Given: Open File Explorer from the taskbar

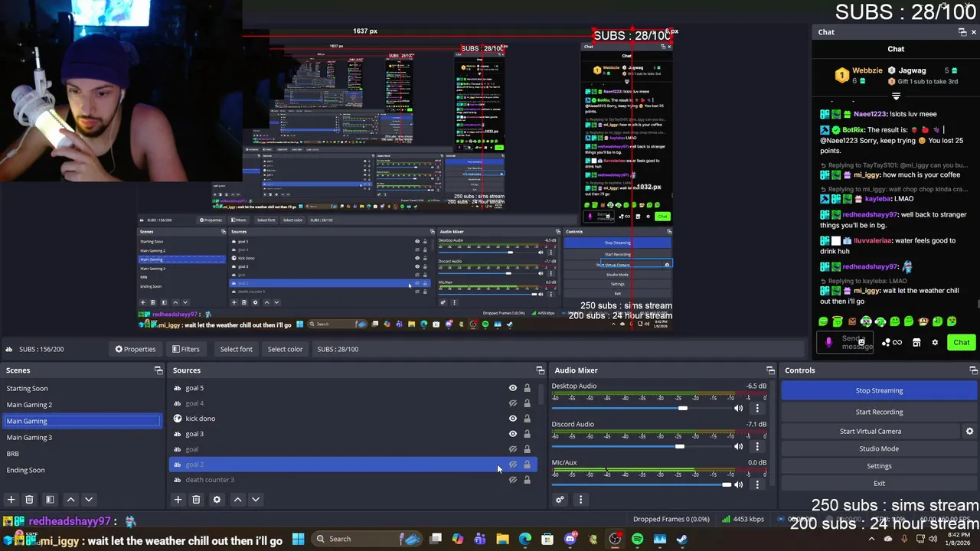Looking at the screenshot, I should [x=502, y=539].
